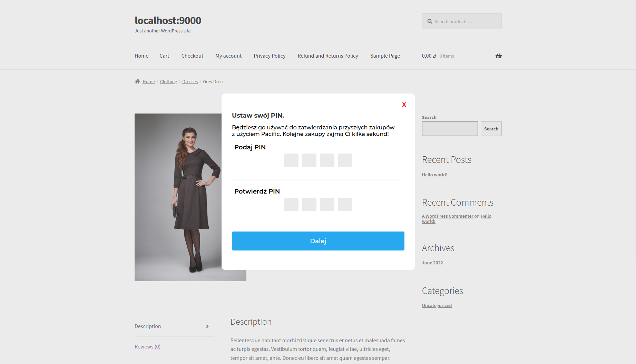Open June 2022 archive link
This screenshot has height=364, width=636.
432,263
